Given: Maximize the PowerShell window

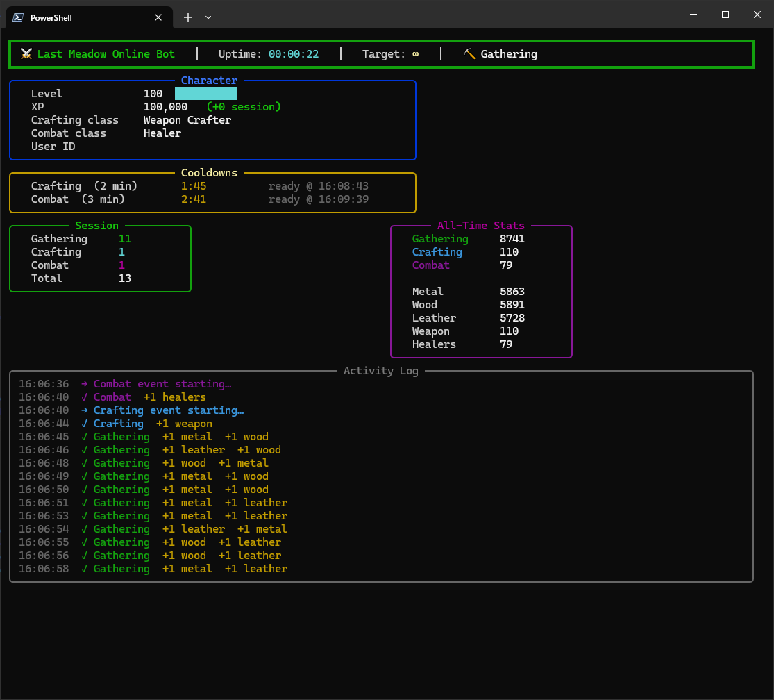Looking at the screenshot, I should pos(725,15).
